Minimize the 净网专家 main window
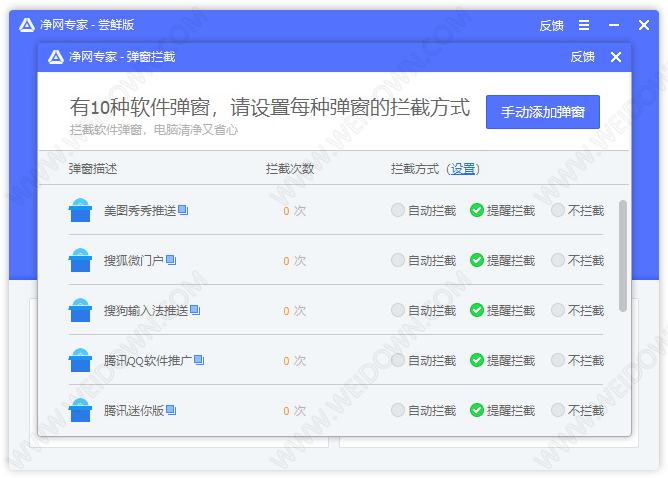This screenshot has width=668, height=478. (614, 25)
